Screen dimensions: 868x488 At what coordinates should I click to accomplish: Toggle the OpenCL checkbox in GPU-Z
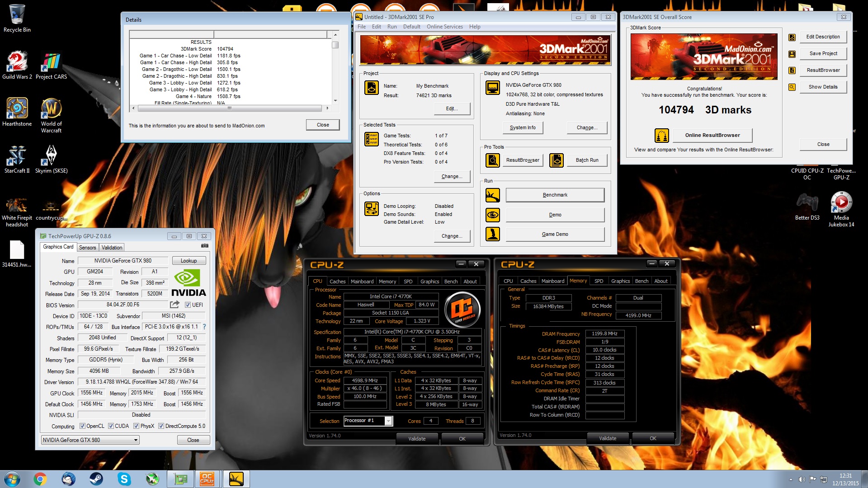(82, 426)
